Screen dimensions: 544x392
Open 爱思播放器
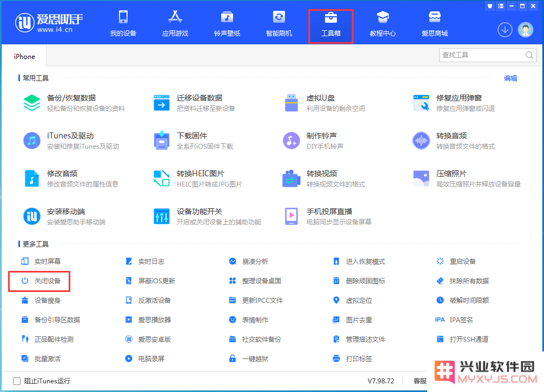tap(148, 320)
